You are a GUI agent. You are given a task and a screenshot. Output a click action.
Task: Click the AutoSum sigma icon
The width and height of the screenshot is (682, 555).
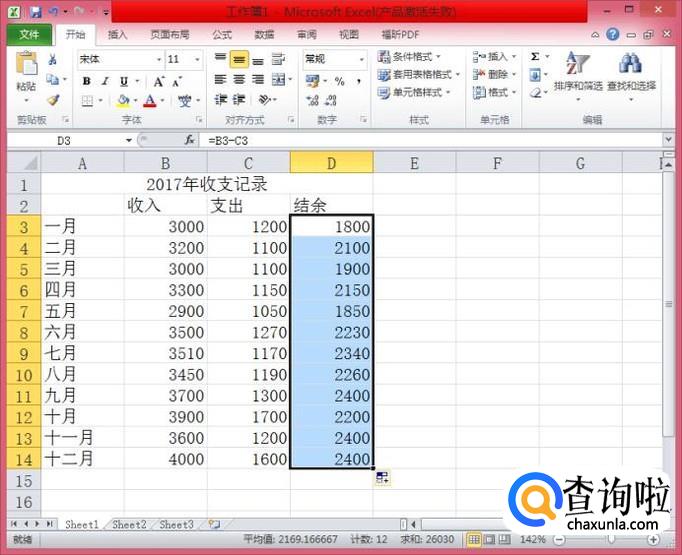[x=535, y=57]
